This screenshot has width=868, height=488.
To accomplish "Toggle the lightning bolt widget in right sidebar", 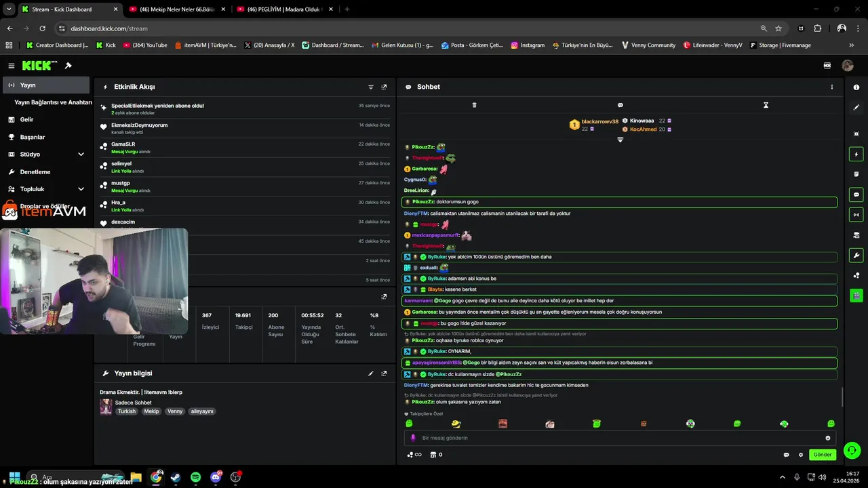I will tap(856, 155).
